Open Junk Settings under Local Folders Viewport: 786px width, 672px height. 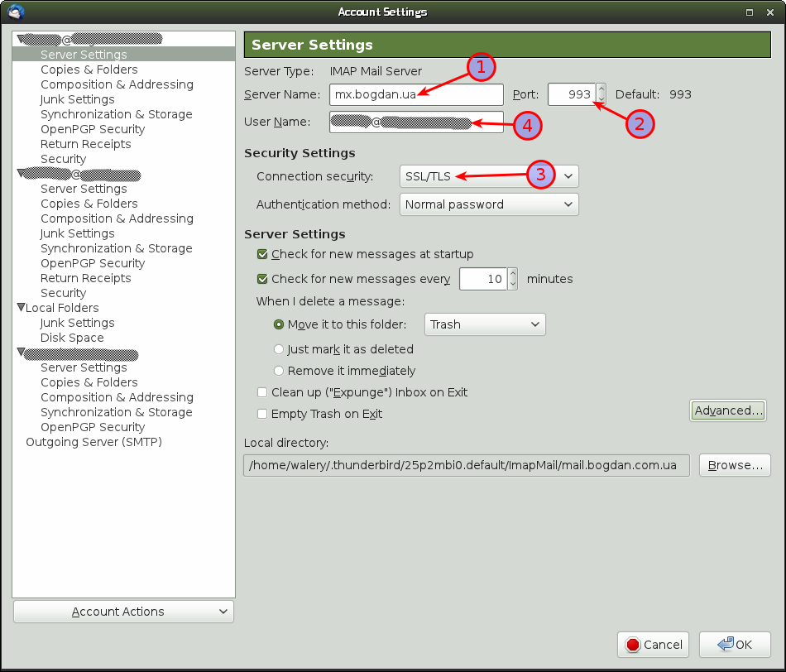point(78,323)
